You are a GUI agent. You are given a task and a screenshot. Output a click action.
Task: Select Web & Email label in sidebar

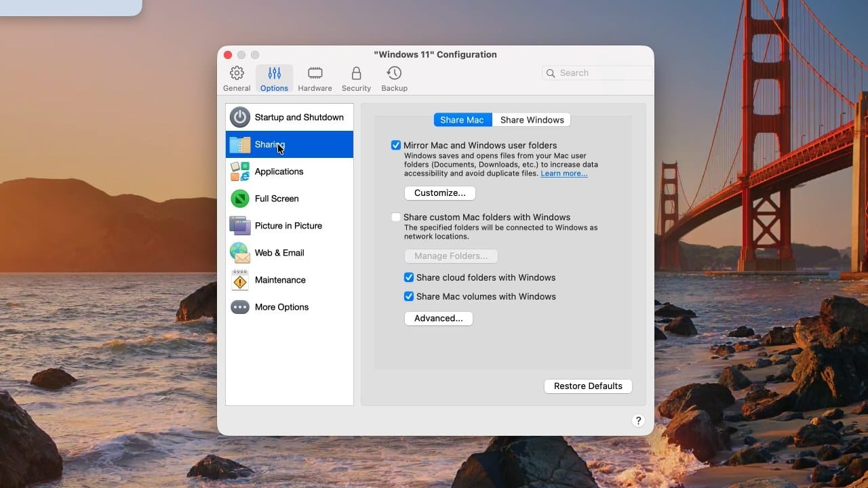click(x=279, y=253)
